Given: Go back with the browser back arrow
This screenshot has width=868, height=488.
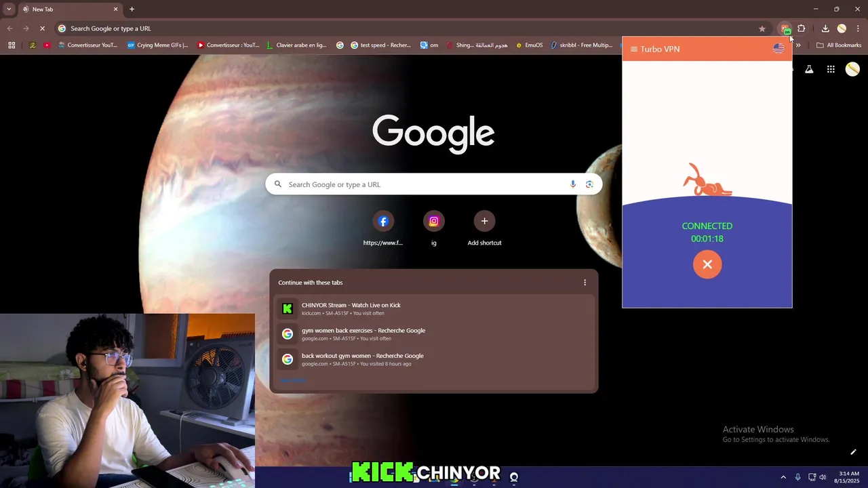Looking at the screenshot, I should pyautogui.click(x=9, y=28).
